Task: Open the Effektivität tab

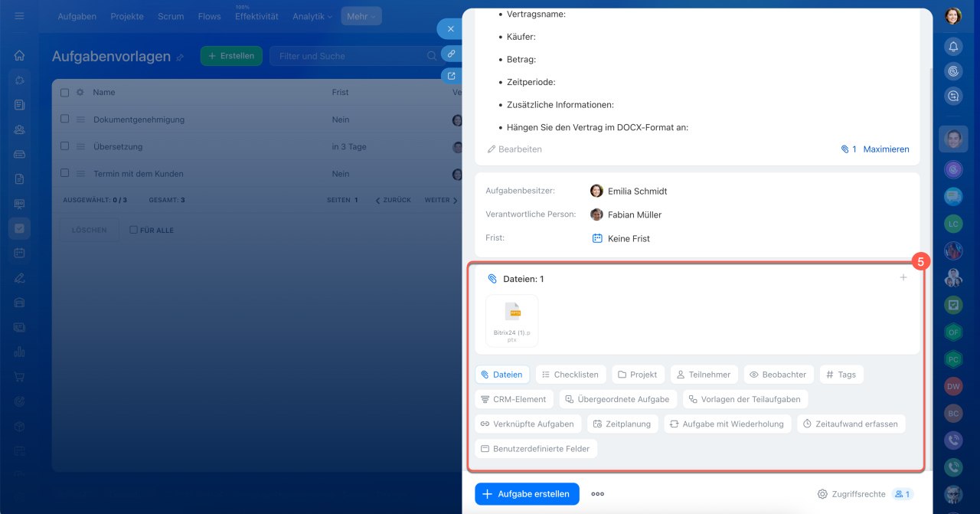Action: 256,16
